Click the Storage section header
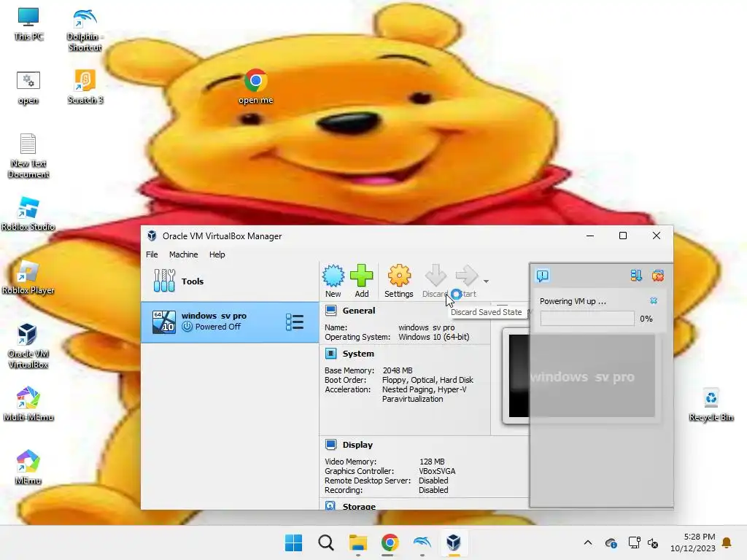 (x=359, y=506)
